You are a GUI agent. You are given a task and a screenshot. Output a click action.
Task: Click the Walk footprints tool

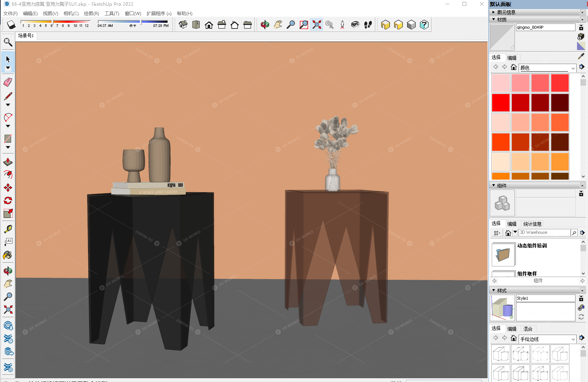pos(368,25)
